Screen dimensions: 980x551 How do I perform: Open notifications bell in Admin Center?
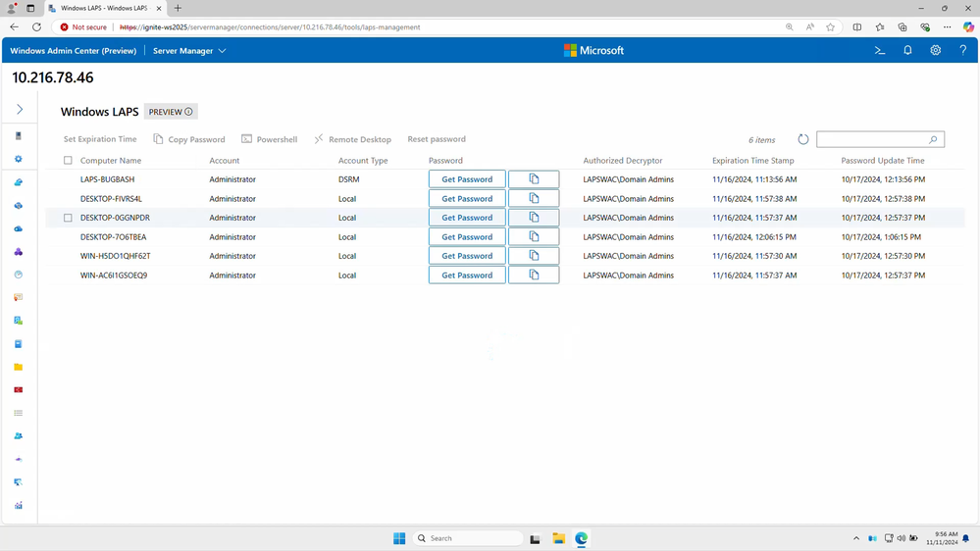click(x=907, y=51)
